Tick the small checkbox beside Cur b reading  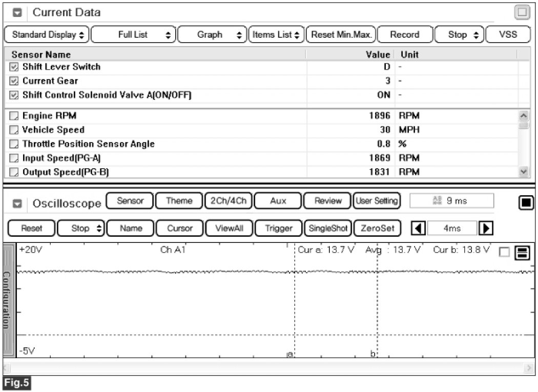coord(504,252)
